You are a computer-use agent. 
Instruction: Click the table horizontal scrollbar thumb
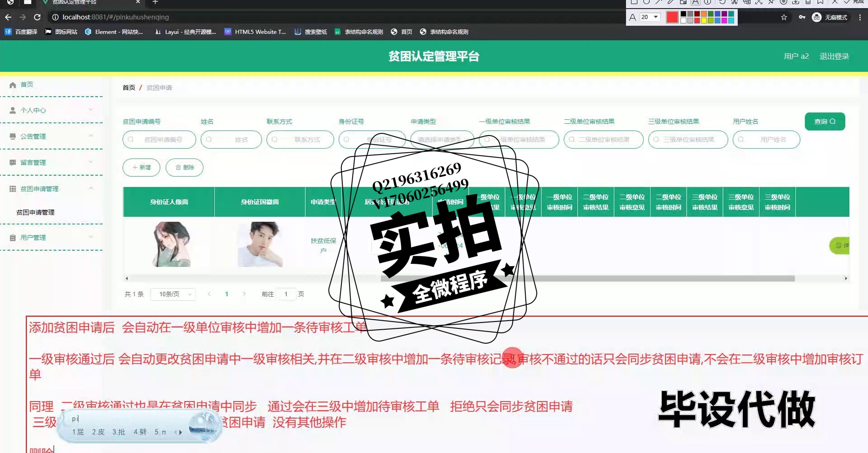point(588,279)
